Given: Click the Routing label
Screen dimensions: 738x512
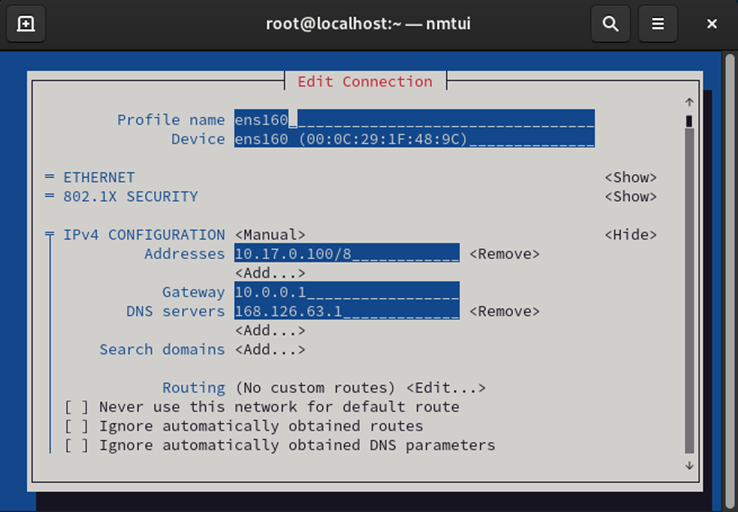Looking at the screenshot, I should tap(193, 388).
